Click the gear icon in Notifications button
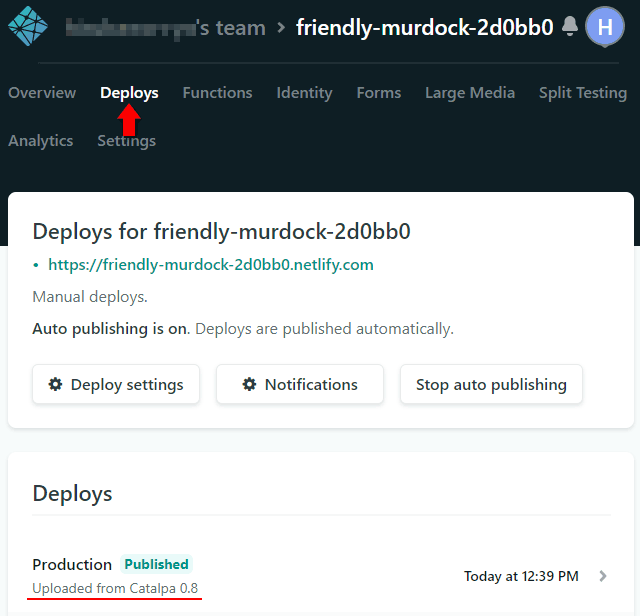Screen dimensions: 640x616 click(x=250, y=385)
